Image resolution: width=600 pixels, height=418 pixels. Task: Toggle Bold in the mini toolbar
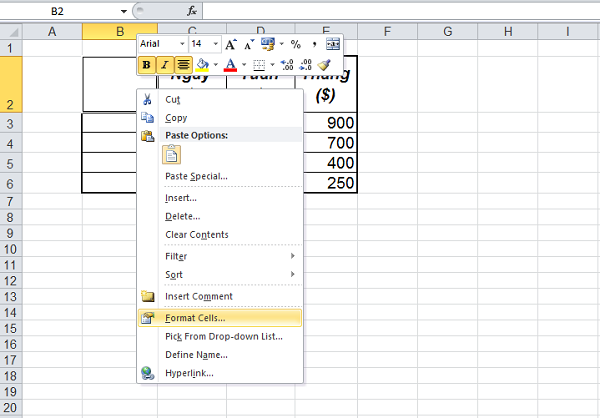146,65
